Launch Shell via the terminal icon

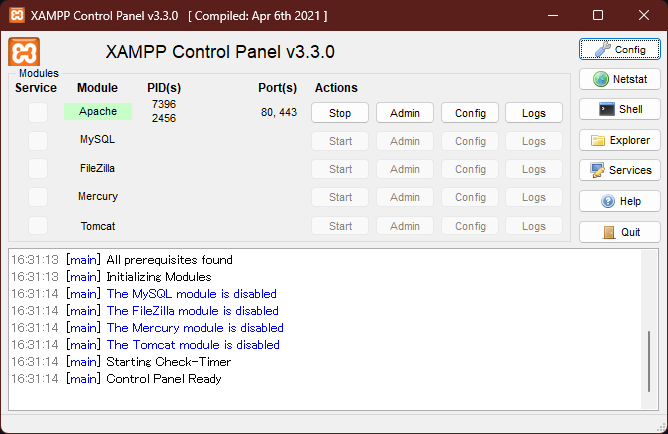[x=607, y=109]
